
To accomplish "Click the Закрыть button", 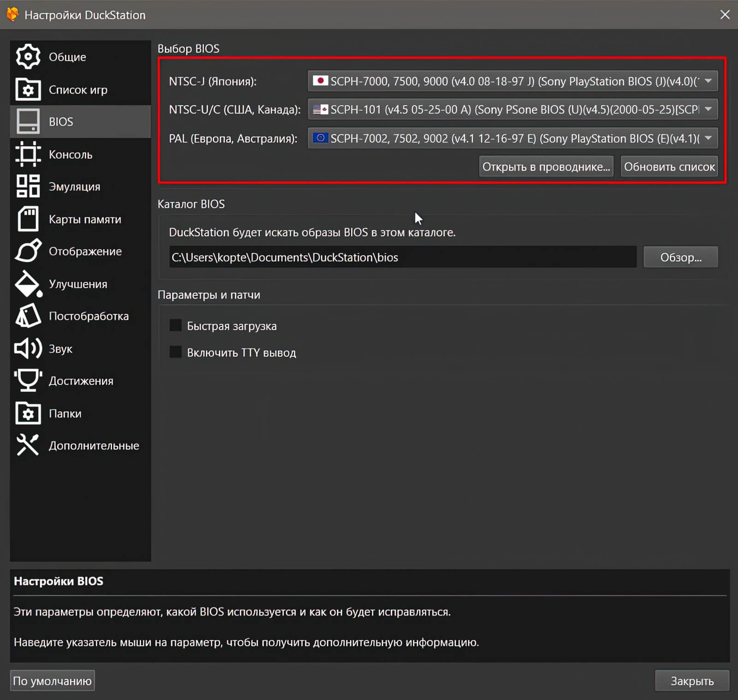I will tap(692, 681).
